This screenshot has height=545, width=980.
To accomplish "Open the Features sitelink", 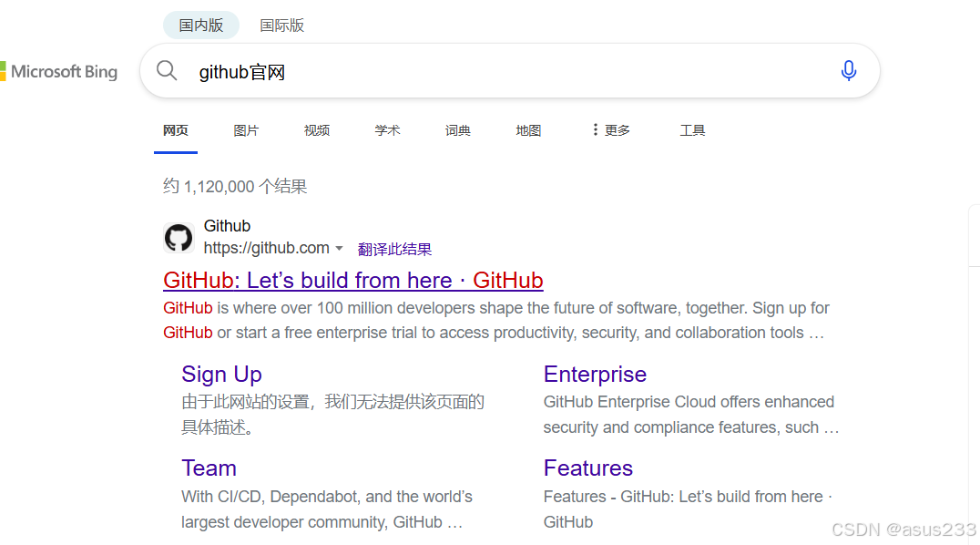I will 588,468.
